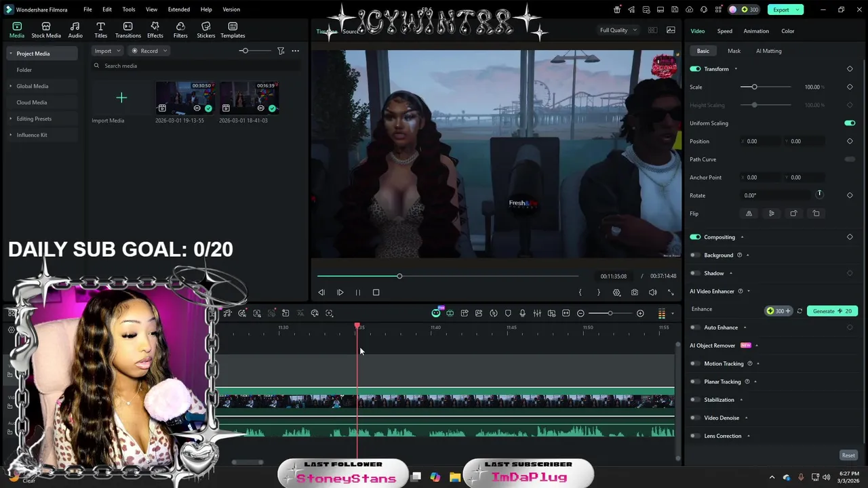This screenshot has height=488, width=868.
Task: Open the File menu
Action: (x=87, y=9)
